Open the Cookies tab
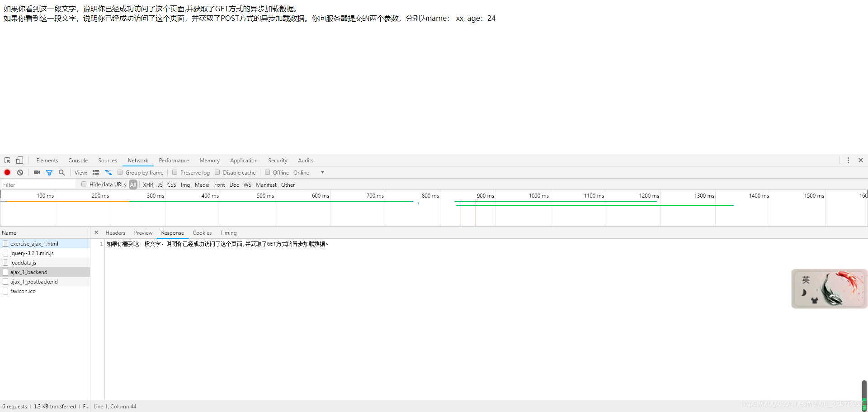 click(x=202, y=233)
